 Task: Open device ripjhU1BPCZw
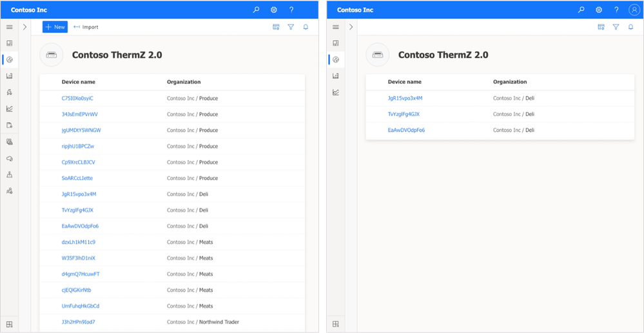(x=78, y=146)
